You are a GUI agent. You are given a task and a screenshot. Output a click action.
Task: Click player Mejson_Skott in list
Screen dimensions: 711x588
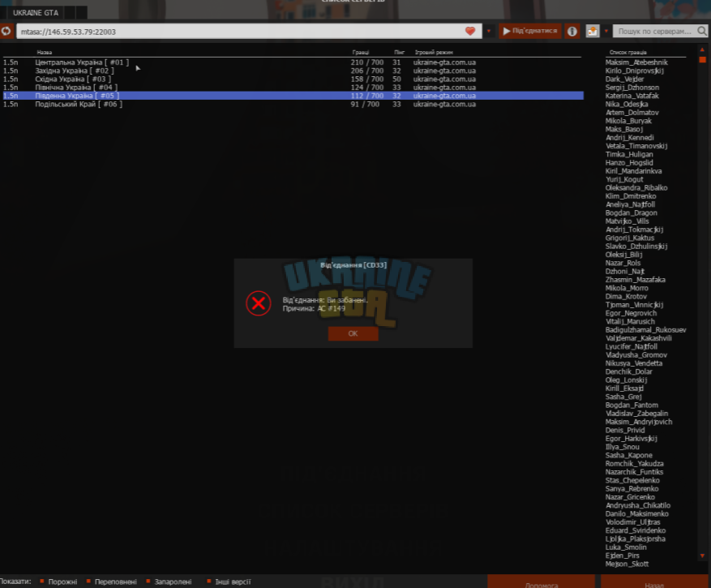pyautogui.click(x=627, y=564)
